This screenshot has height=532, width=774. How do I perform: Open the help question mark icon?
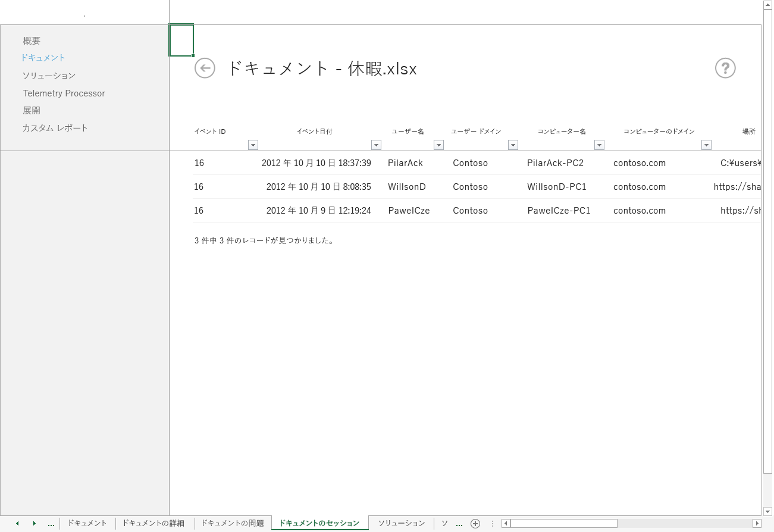pyautogui.click(x=725, y=68)
